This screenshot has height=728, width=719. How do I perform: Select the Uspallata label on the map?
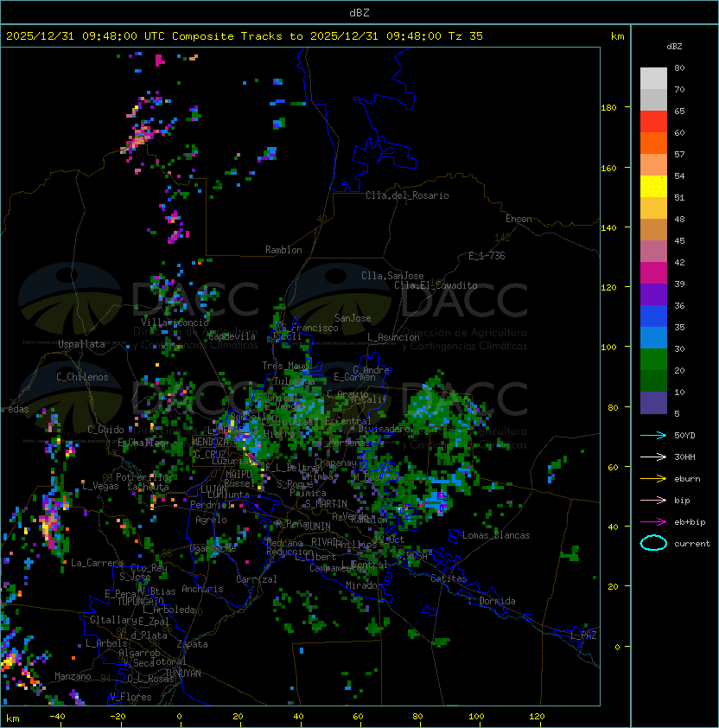[x=82, y=344]
